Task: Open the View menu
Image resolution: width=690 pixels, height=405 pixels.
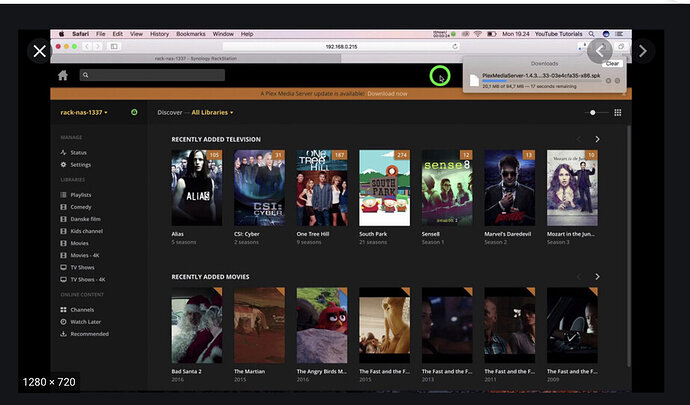Action: 136,34
